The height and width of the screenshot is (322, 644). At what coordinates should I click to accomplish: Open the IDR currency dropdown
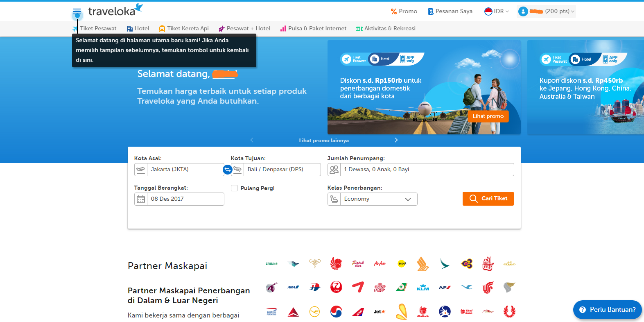pos(496,11)
